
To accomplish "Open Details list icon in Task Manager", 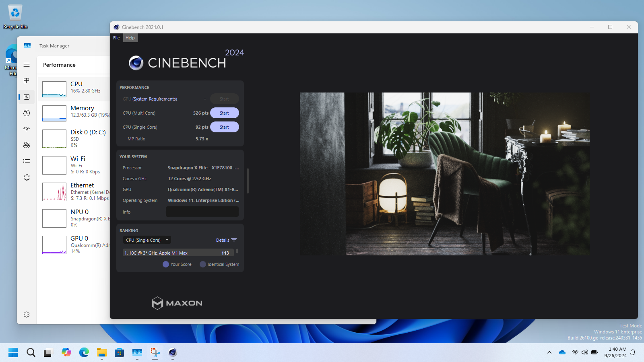I will coord(27,161).
